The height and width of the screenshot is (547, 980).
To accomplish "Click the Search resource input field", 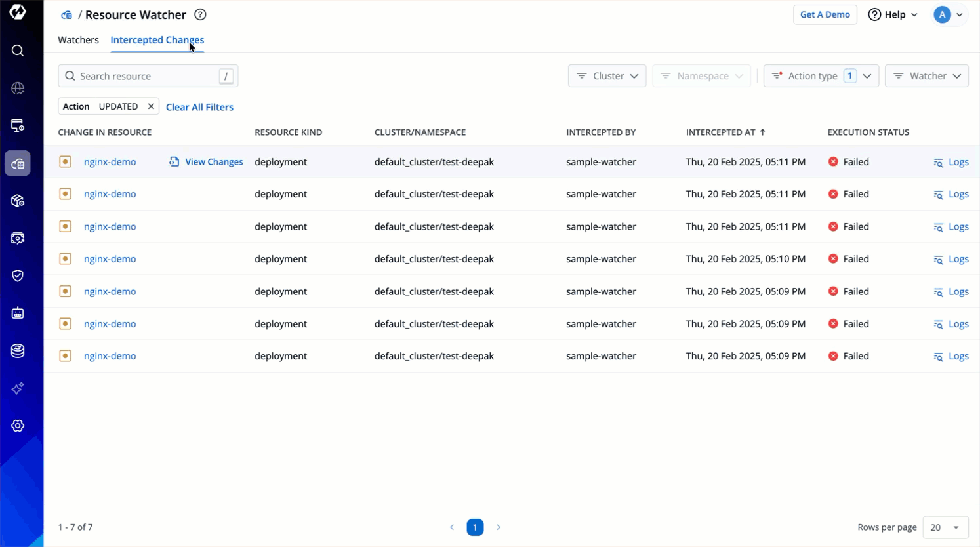I will (144, 76).
